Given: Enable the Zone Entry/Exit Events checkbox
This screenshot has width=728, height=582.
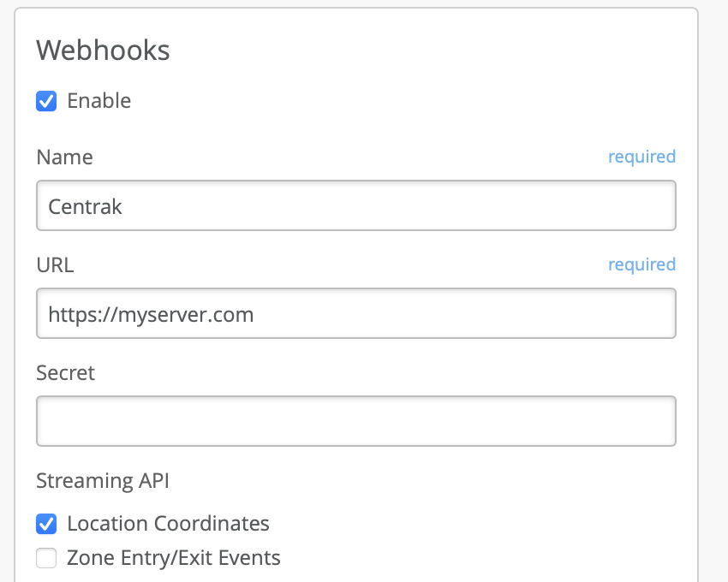Looking at the screenshot, I should (x=46, y=559).
